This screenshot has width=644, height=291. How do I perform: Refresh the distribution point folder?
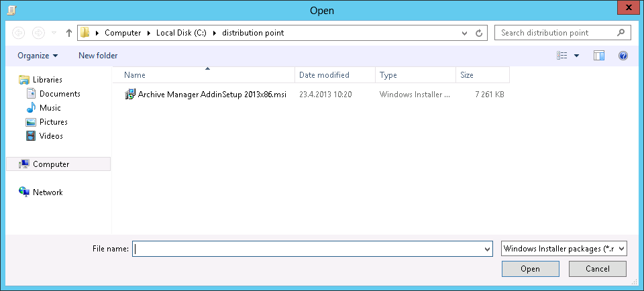point(479,34)
